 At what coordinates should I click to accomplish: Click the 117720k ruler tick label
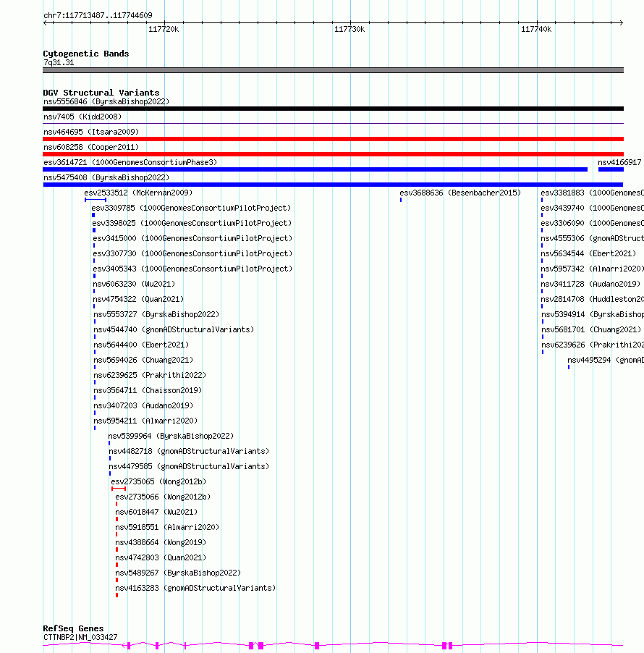point(164,29)
